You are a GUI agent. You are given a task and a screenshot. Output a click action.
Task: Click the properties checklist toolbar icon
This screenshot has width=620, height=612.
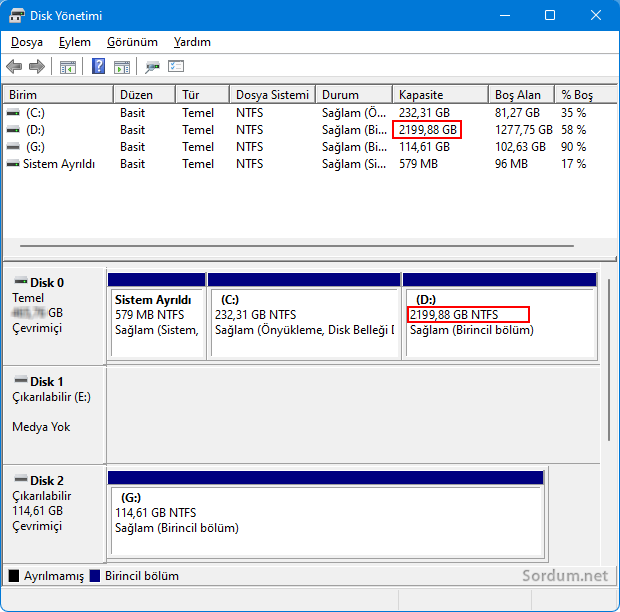176,66
